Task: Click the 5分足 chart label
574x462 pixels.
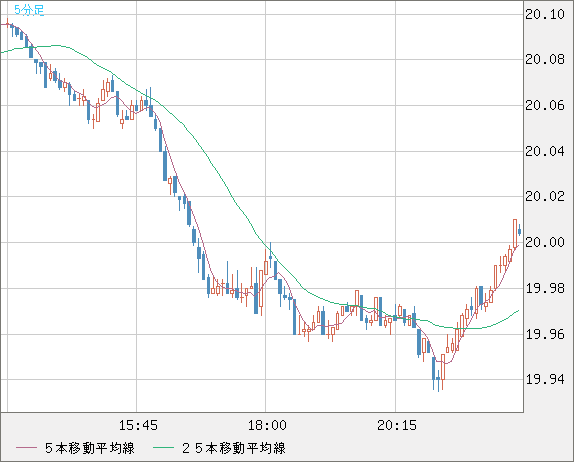Action: pyautogui.click(x=29, y=10)
